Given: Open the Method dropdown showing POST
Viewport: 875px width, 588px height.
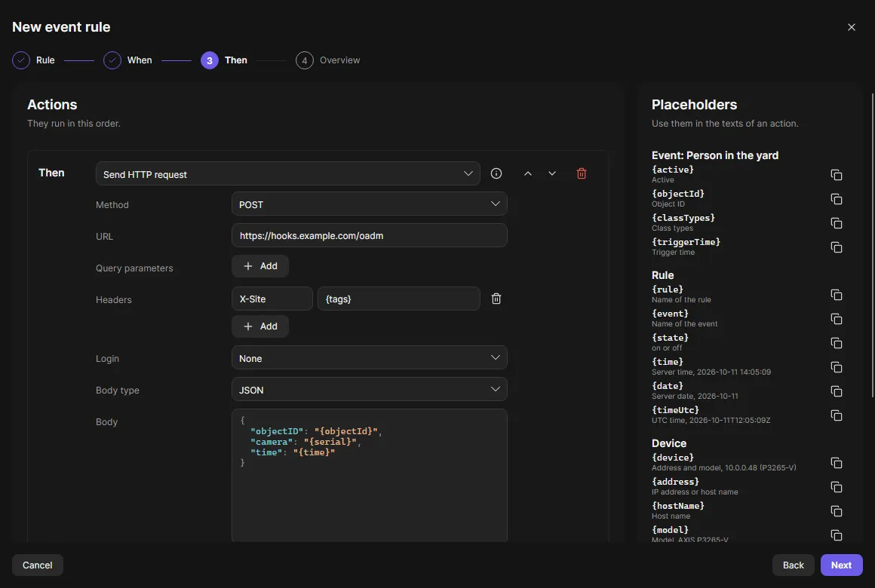Looking at the screenshot, I should pyautogui.click(x=370, y=204).
